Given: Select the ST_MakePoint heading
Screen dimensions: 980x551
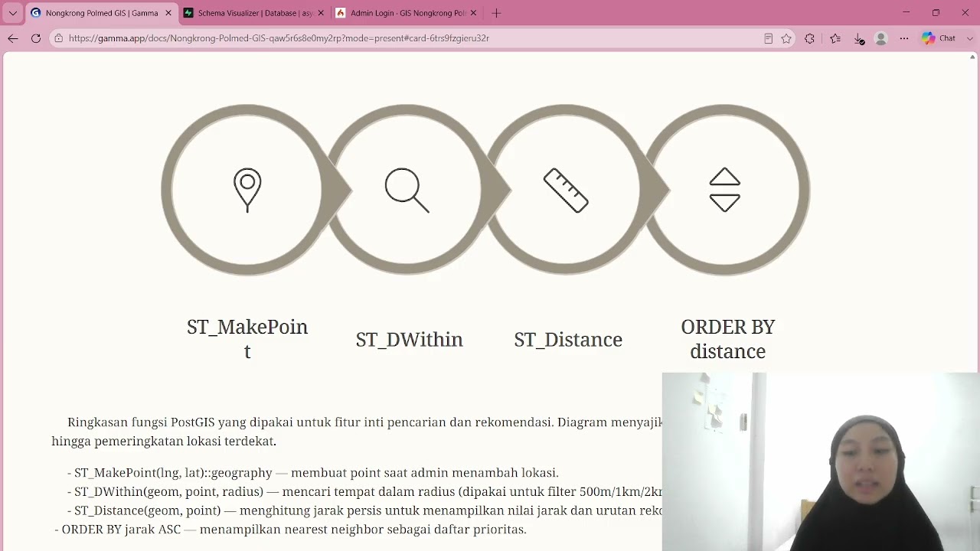Looking at the screenshot, I should [247, 339].
